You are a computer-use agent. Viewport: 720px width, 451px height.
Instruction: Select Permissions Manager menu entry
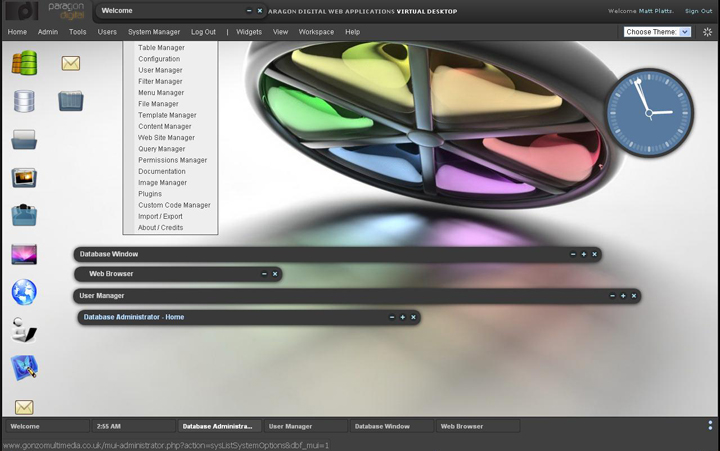point(173,160)
